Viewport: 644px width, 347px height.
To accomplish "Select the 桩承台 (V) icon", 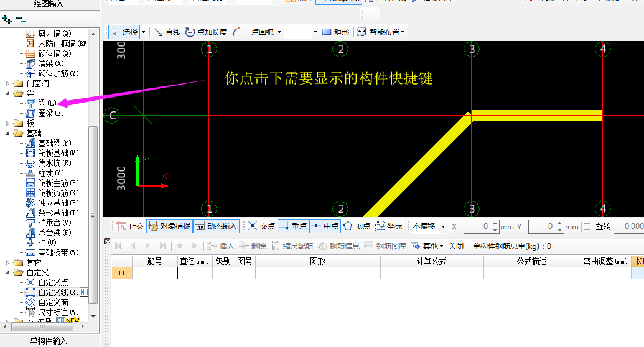I will (x=30, y=223).
